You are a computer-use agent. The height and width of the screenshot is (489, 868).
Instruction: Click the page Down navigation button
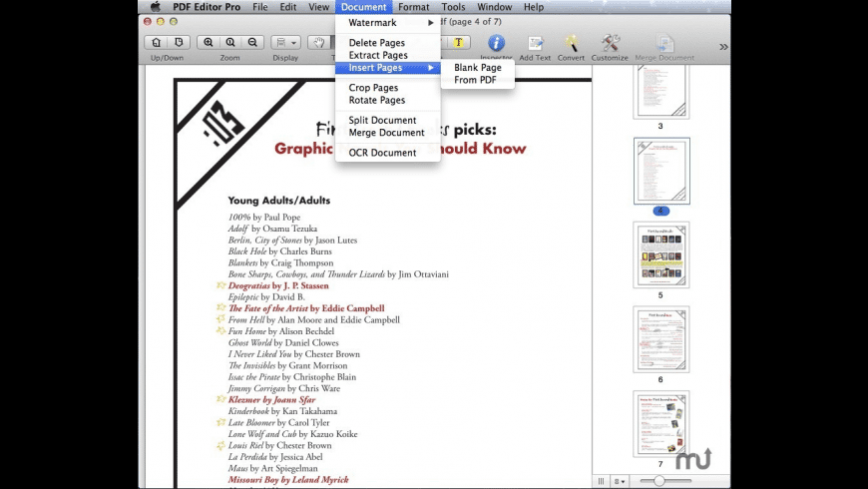(179, 42)
